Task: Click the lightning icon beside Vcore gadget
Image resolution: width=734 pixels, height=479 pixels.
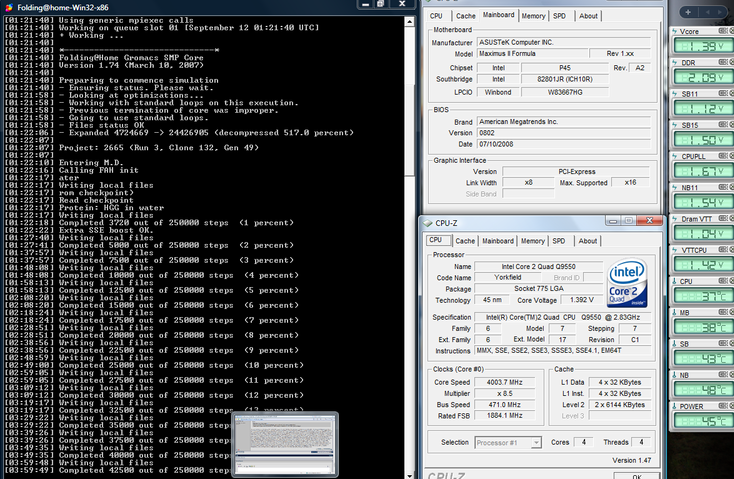Action: pyautogui.click(x=675, y=31)
